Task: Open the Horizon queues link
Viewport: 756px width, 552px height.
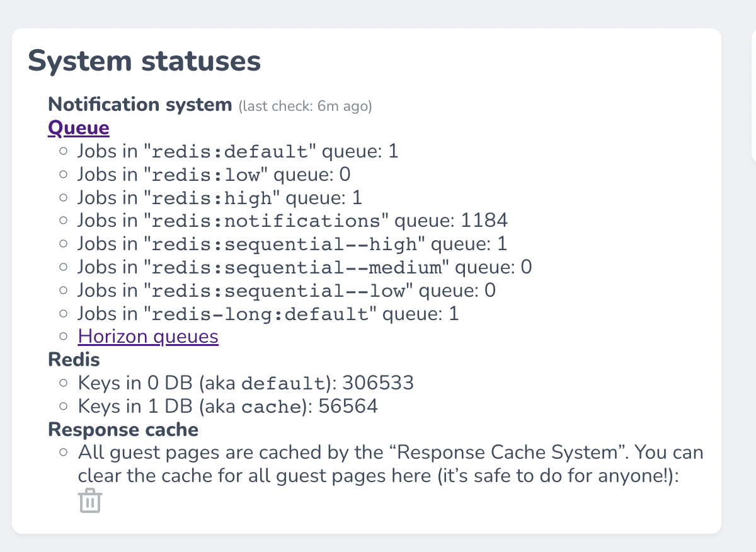Action: point(148,336)
